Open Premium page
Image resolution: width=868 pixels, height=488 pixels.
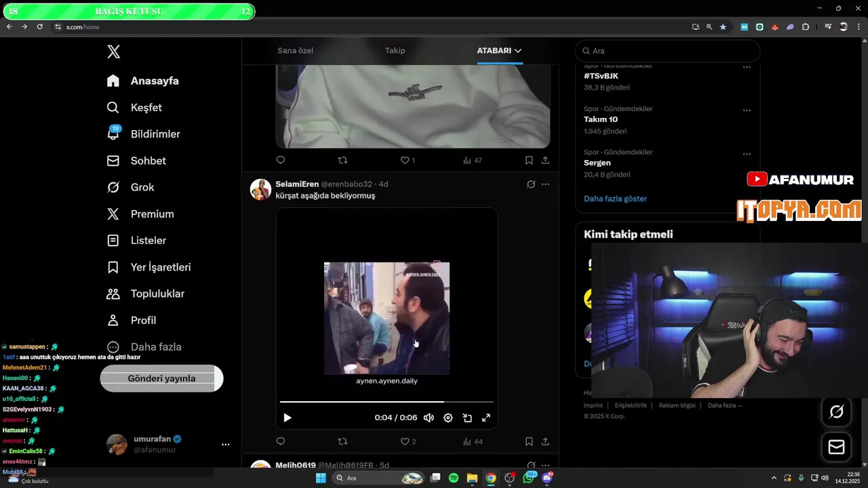pos(140,213)
